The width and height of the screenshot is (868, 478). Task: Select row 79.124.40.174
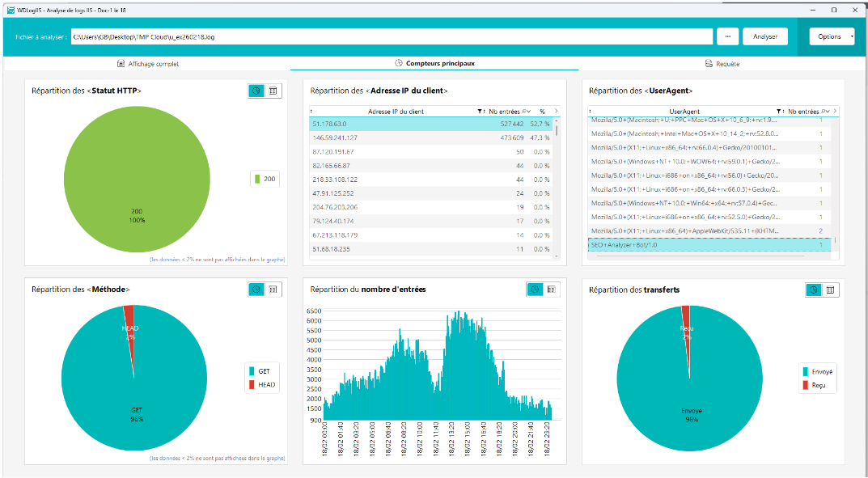431,221
